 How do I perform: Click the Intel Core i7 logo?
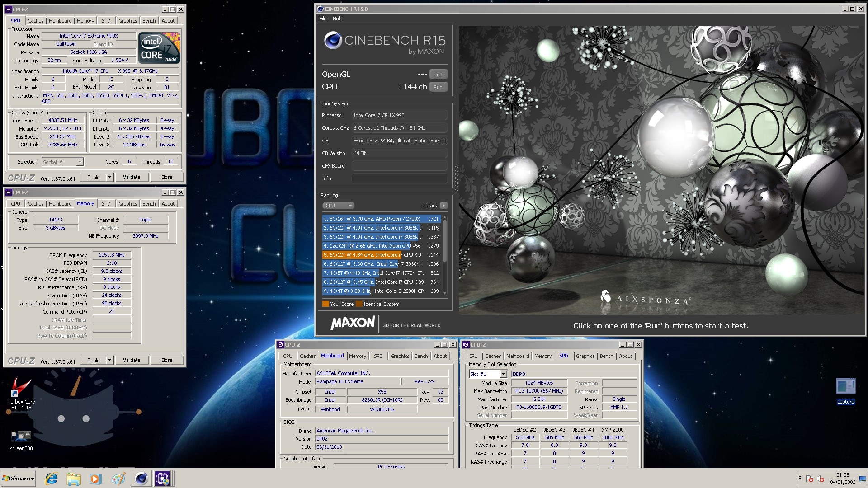159,47
